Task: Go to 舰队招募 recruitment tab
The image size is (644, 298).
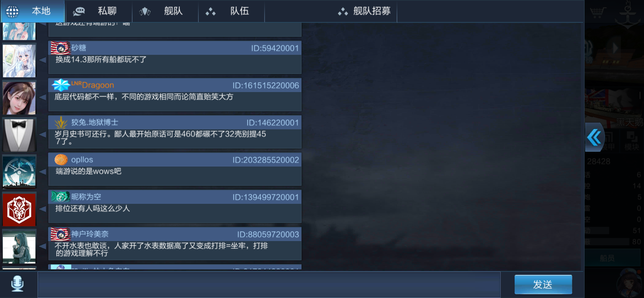Action: pyautogui.click(x=364, y=11)
